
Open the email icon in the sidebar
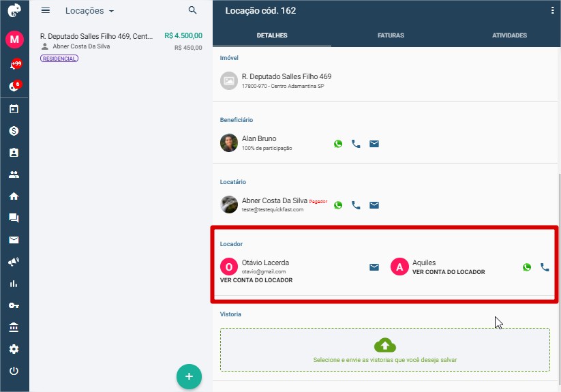click(x=14, y=240)
